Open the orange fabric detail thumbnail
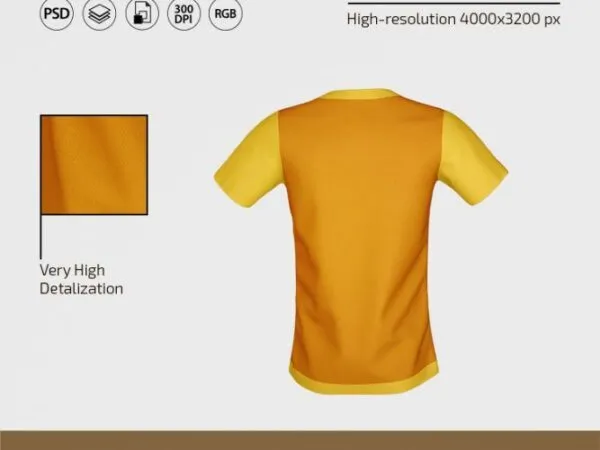 pos(94,165)
